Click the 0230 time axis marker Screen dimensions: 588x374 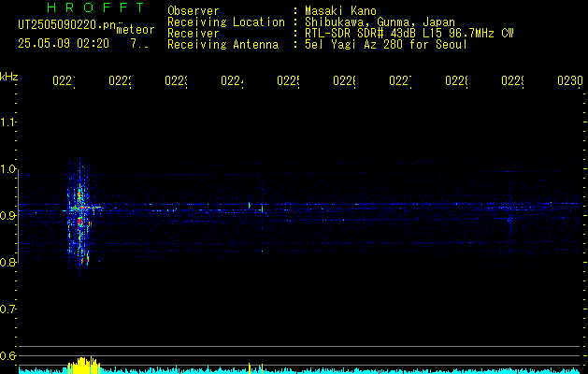570,80
